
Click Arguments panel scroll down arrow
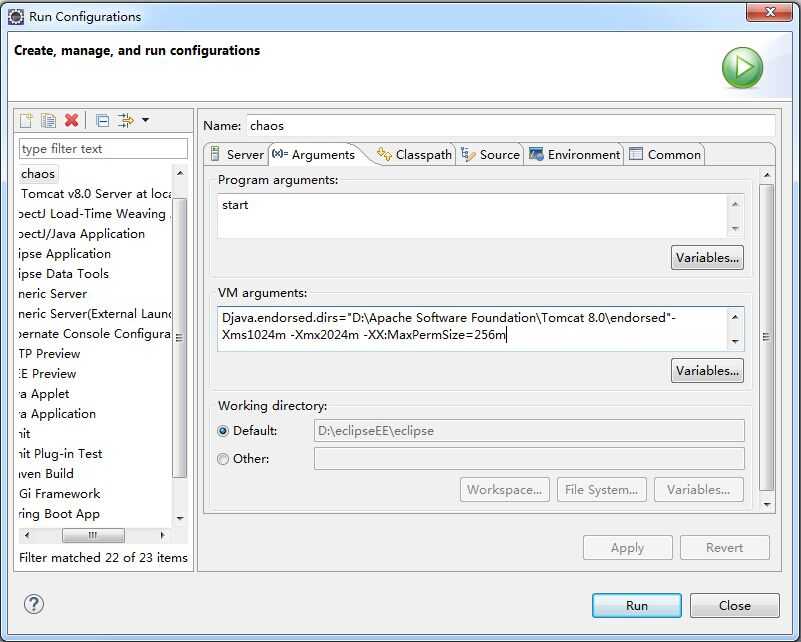pyautogui.click(x=767, y=505)
